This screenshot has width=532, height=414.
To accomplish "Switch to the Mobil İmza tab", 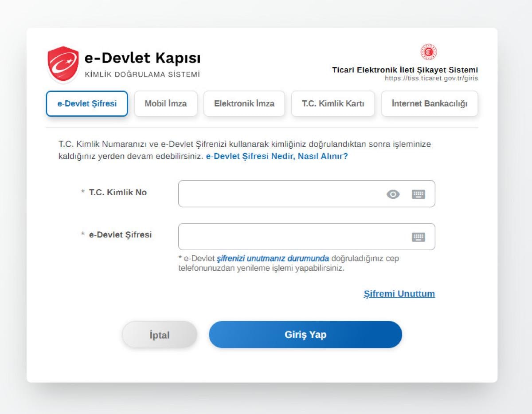I will 165,104.
